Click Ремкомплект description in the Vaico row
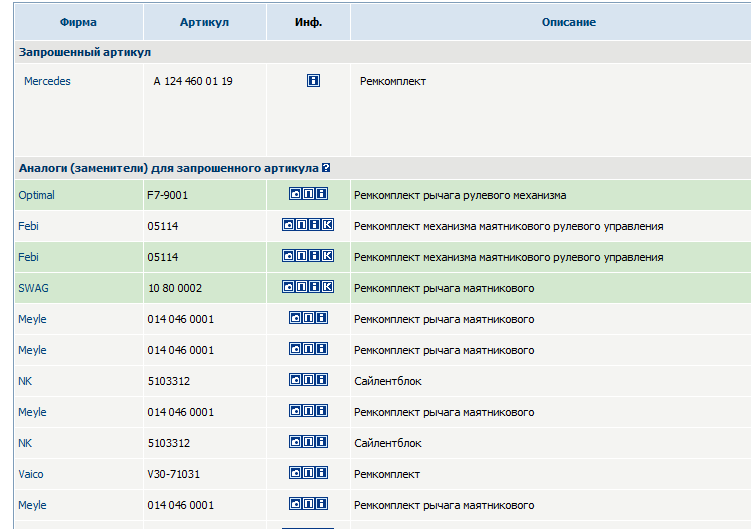This screenshot has width=751, height=529. click(387, 474)
